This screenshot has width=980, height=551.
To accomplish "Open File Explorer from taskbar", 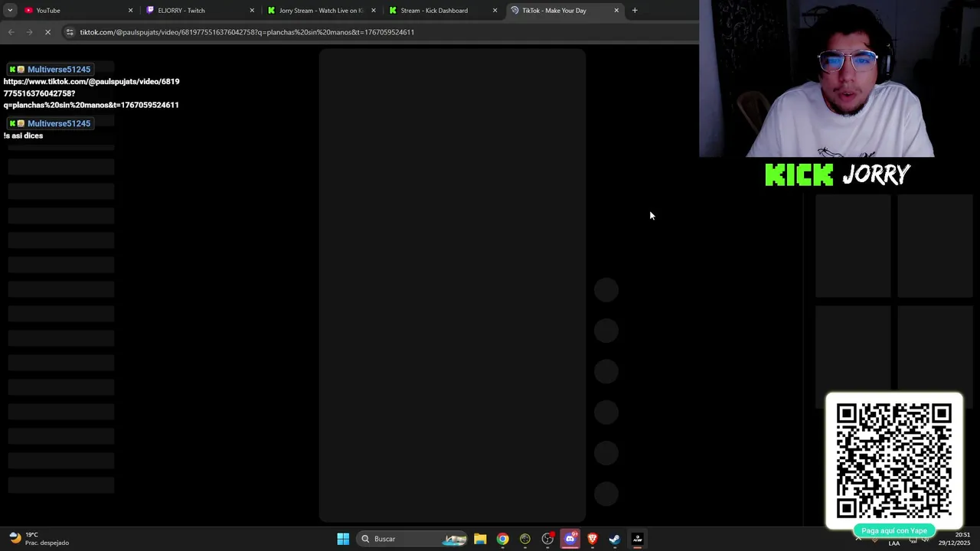I will (480, 539).
